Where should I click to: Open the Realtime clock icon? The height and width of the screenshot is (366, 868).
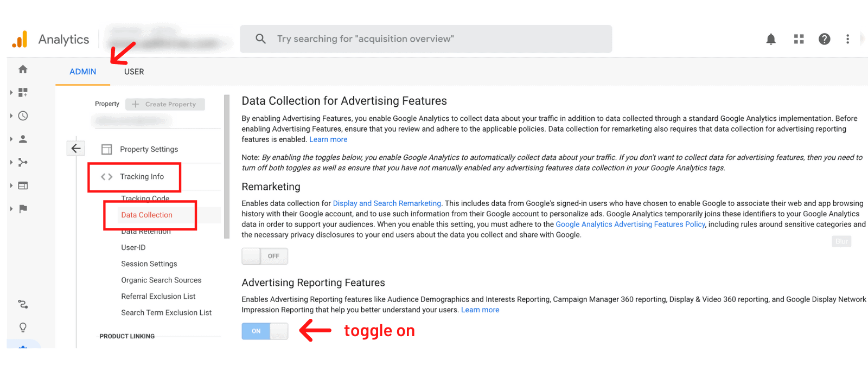[23, 116]
